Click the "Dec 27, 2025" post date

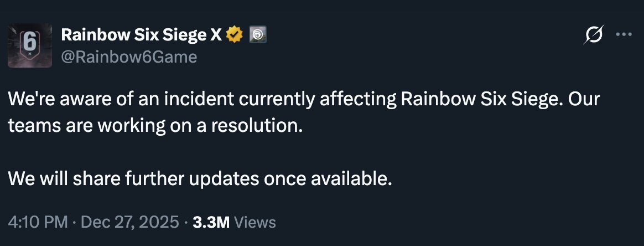pos(130,223)
